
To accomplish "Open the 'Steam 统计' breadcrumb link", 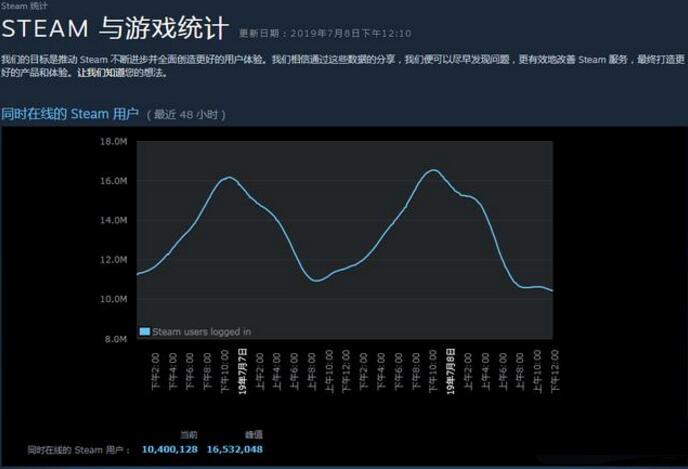I will point(17,6).
